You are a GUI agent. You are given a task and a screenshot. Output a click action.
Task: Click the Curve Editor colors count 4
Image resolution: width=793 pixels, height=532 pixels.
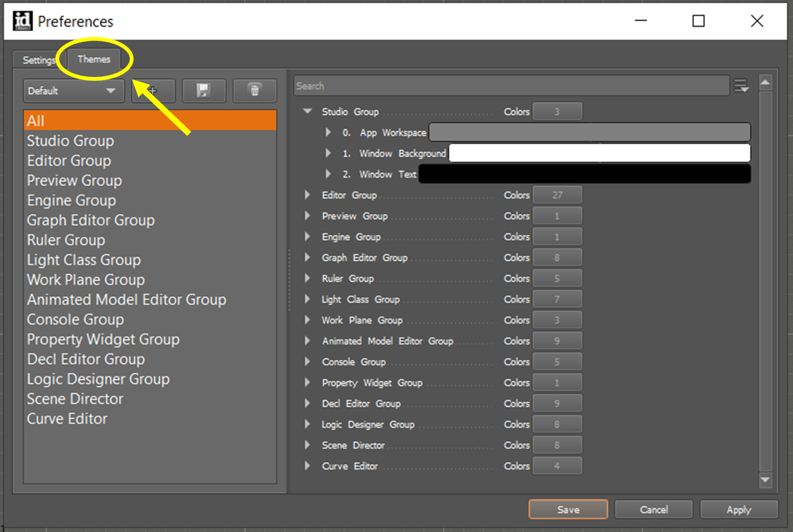click(x=557, y=466)
